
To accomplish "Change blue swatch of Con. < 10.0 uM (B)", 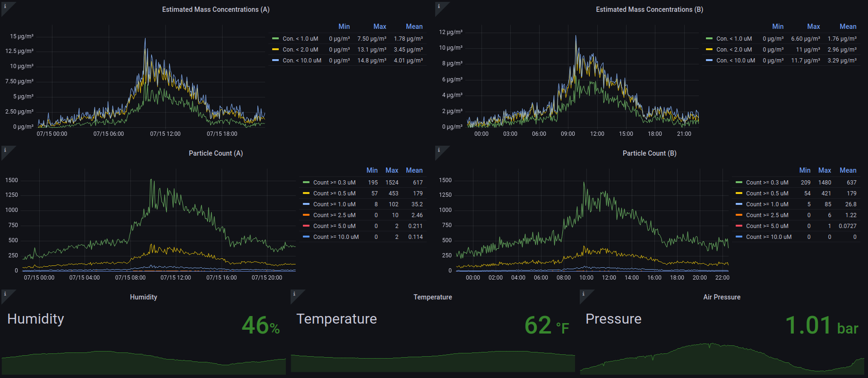I will 709,61.
